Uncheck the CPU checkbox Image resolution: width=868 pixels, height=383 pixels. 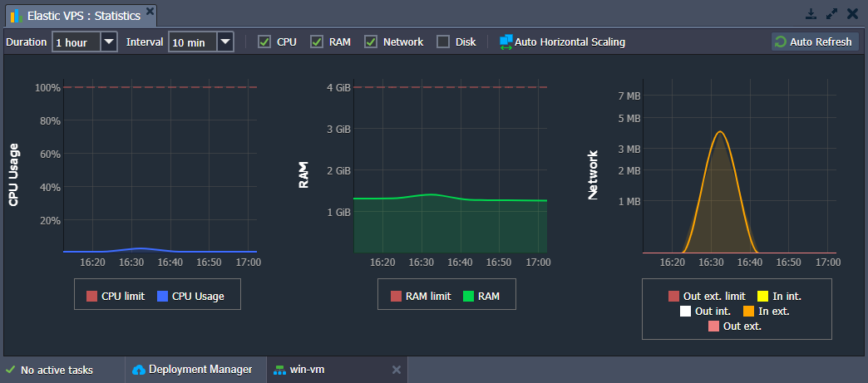pyautogui.click(x=264, y=42)
